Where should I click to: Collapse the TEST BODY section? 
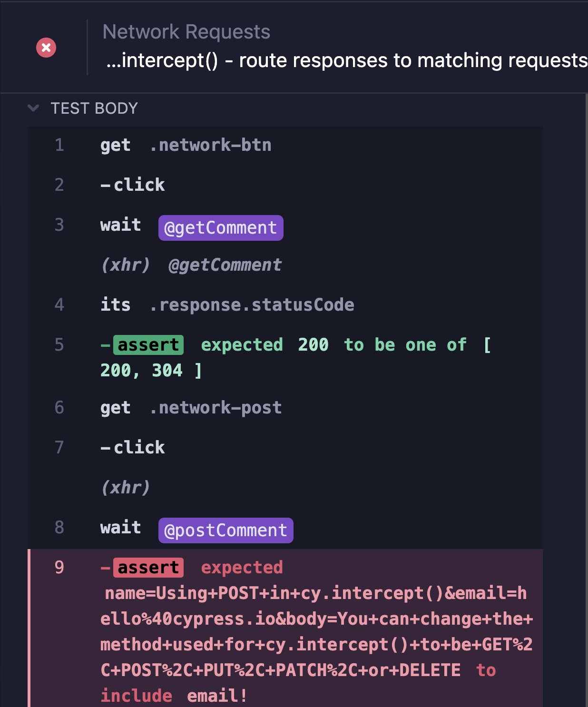pyautogui.click(x=33, y=108)
